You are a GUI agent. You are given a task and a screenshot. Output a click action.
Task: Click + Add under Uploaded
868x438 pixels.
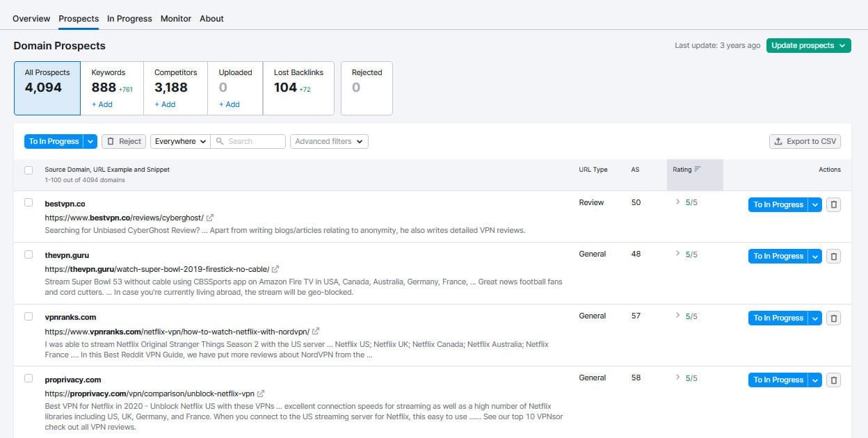coord(230,104)
